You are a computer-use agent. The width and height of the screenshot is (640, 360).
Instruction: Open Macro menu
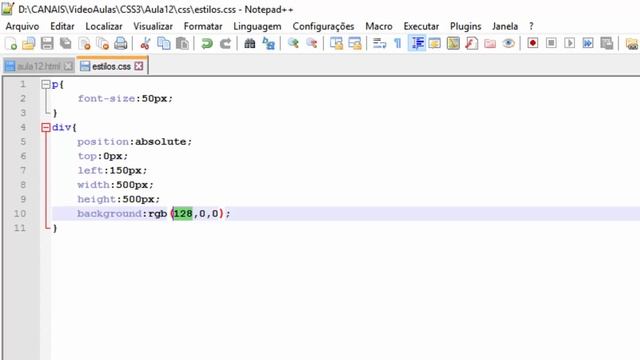[379, 26]
